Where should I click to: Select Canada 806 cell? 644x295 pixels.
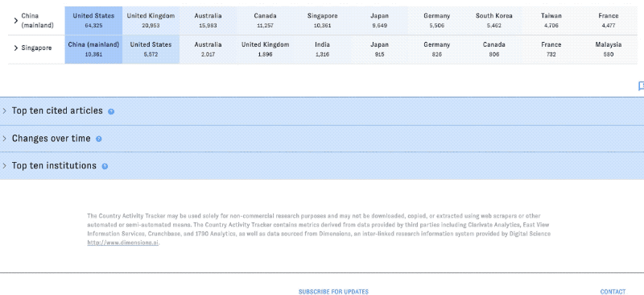point(494,49)
